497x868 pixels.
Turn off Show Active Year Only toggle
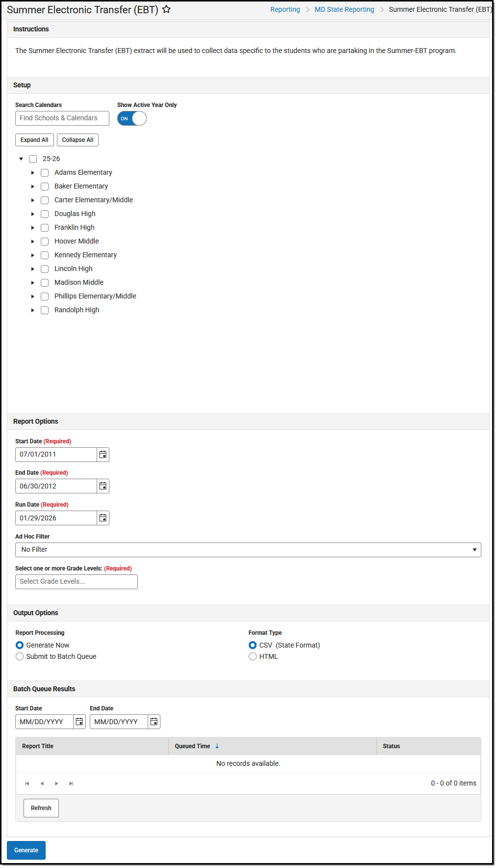click(x=131, y=118)
